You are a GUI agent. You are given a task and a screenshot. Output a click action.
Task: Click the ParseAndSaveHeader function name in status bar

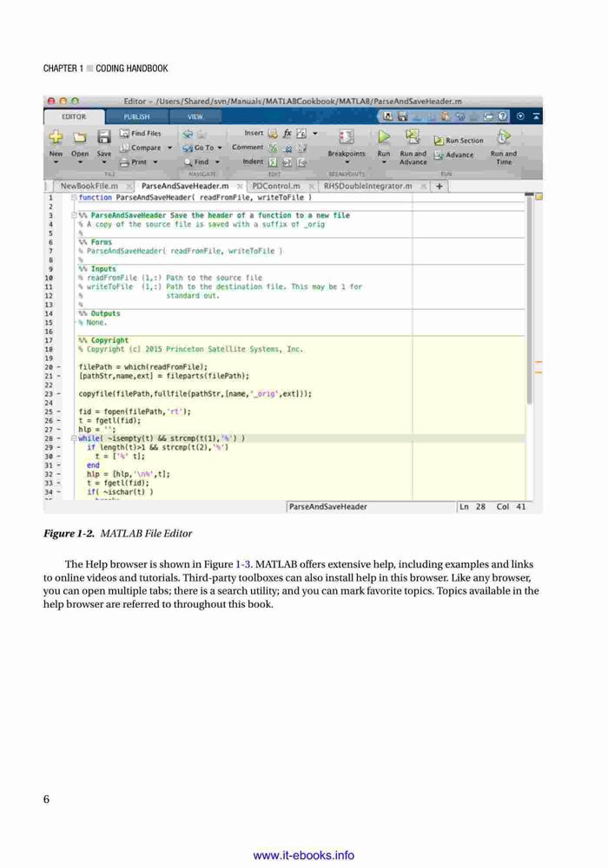pyautogui.click(x=327, y=507)
